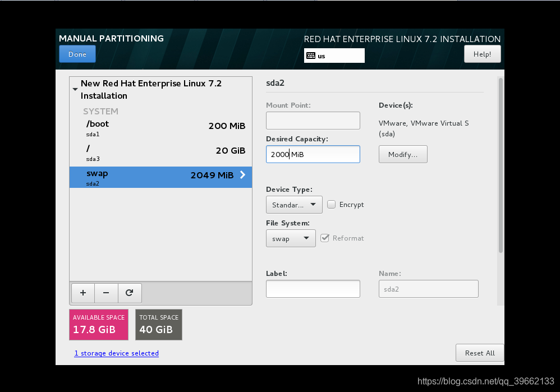The height and width of the screenshot is (392, 560).
Task: Toggle the Reformat checkbox
Action: [x=325, y=238]
